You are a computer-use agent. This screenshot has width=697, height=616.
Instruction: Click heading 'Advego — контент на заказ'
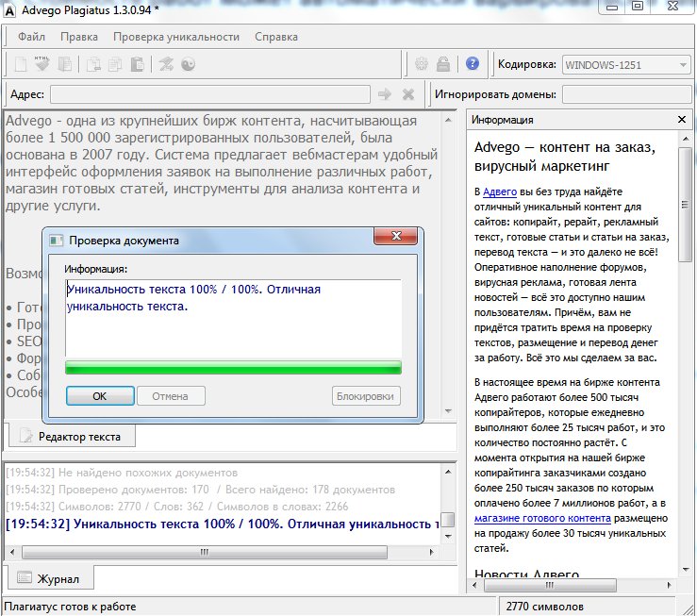[565, 157]
